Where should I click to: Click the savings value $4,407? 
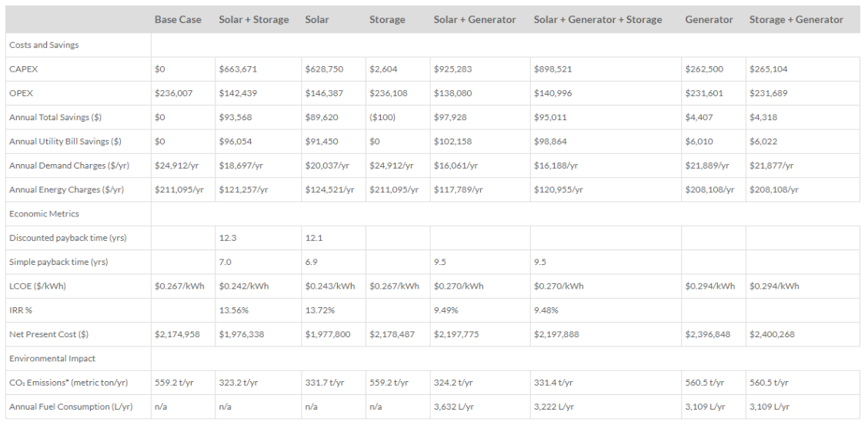point(699,118)
